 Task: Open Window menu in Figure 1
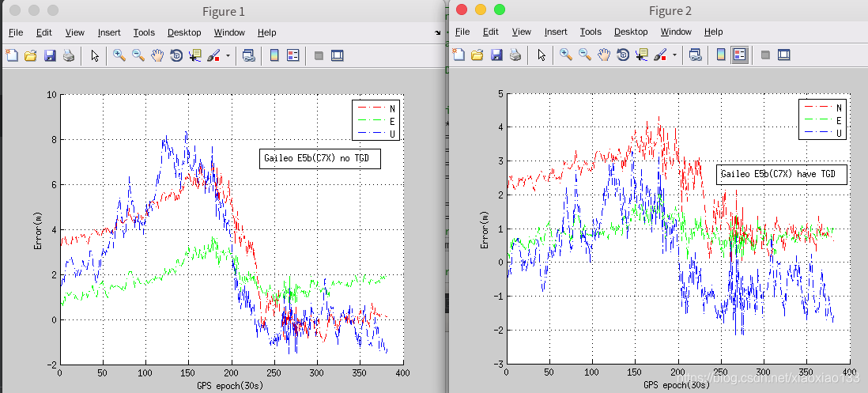[x=229, y=32]
